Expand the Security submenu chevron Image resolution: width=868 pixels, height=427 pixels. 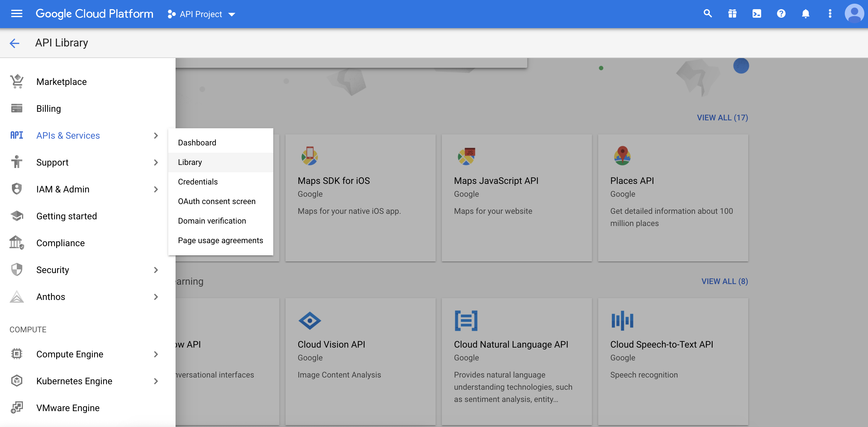click(156, 270)
